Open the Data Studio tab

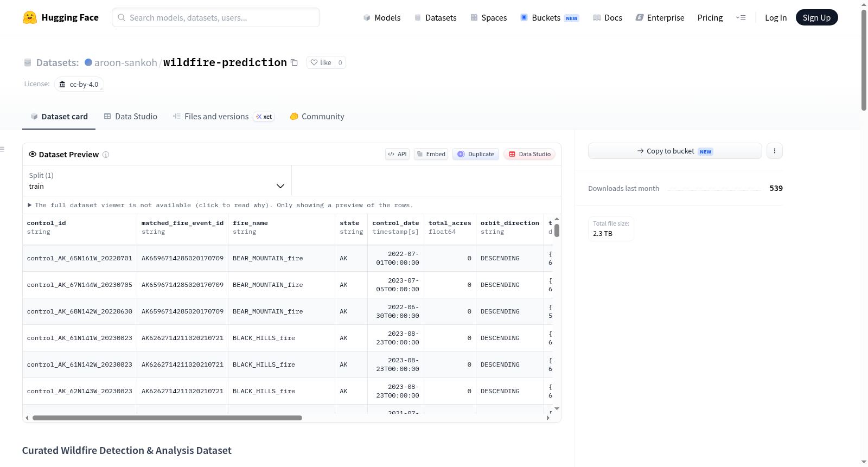tap(131, 117)
